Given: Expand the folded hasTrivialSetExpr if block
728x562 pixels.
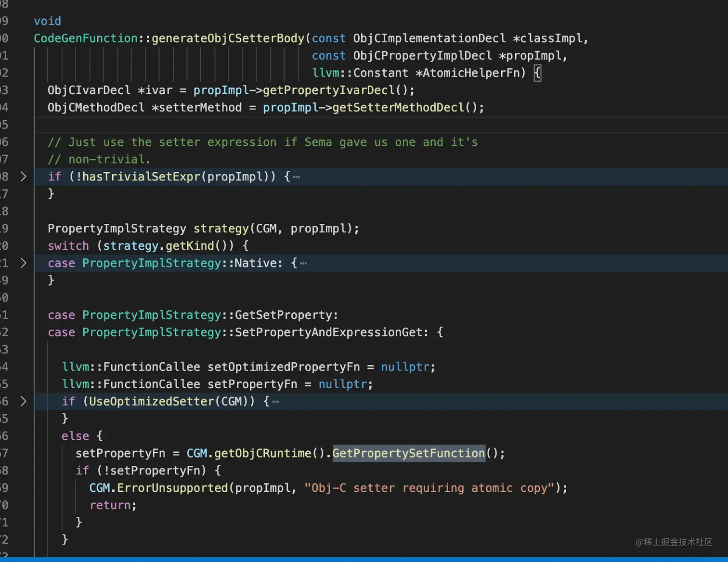Looking at the screenshot, I should (x=23, y=177).
